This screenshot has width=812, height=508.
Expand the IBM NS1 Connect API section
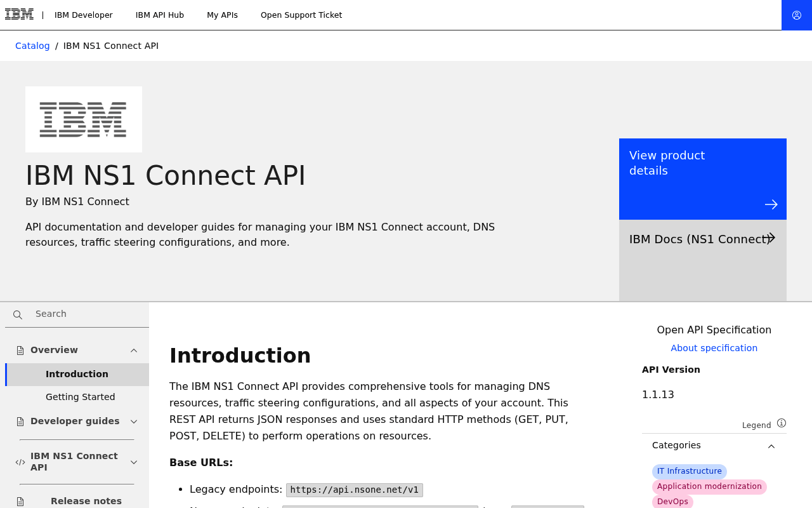pyautogui.click(x=134, y=462)
